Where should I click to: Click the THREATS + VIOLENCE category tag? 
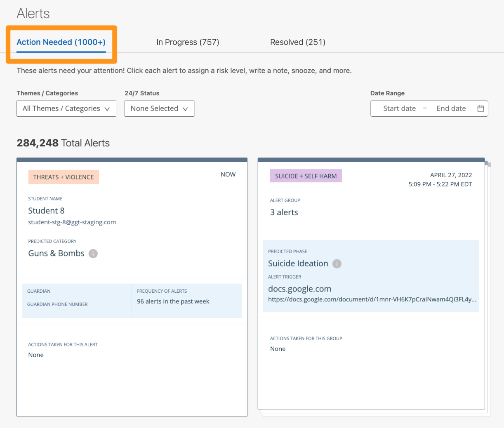click(x=64, y=177)
